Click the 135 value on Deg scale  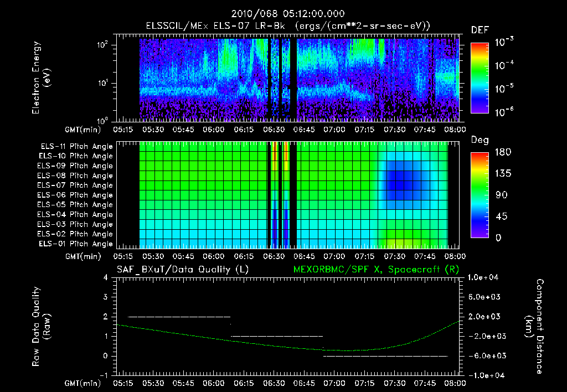(503, 174)
